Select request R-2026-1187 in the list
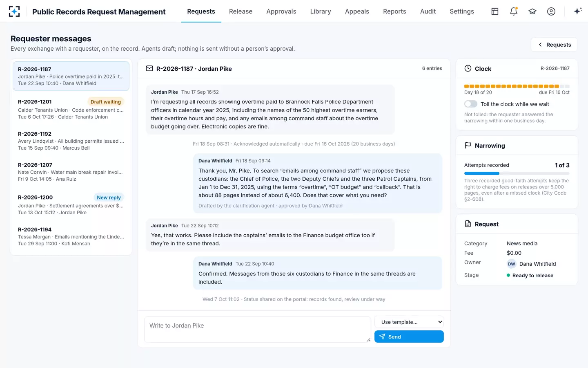The height and width of the screenshot is (368, 588). click(71, 76)
